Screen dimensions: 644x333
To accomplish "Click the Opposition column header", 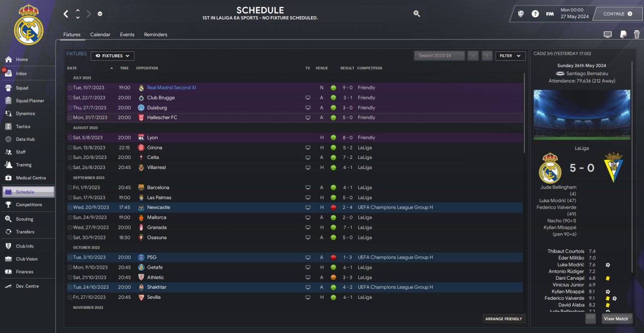I will [147, 68].
